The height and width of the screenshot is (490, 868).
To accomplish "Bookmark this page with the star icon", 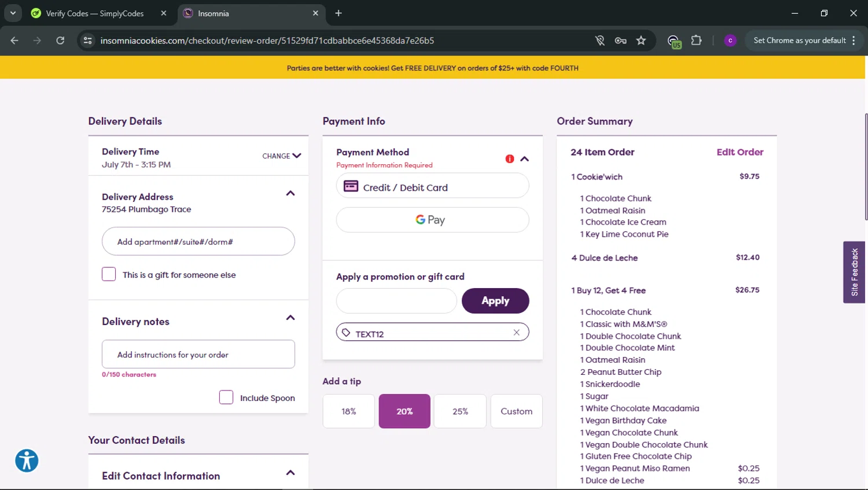I will click(641, 40).
